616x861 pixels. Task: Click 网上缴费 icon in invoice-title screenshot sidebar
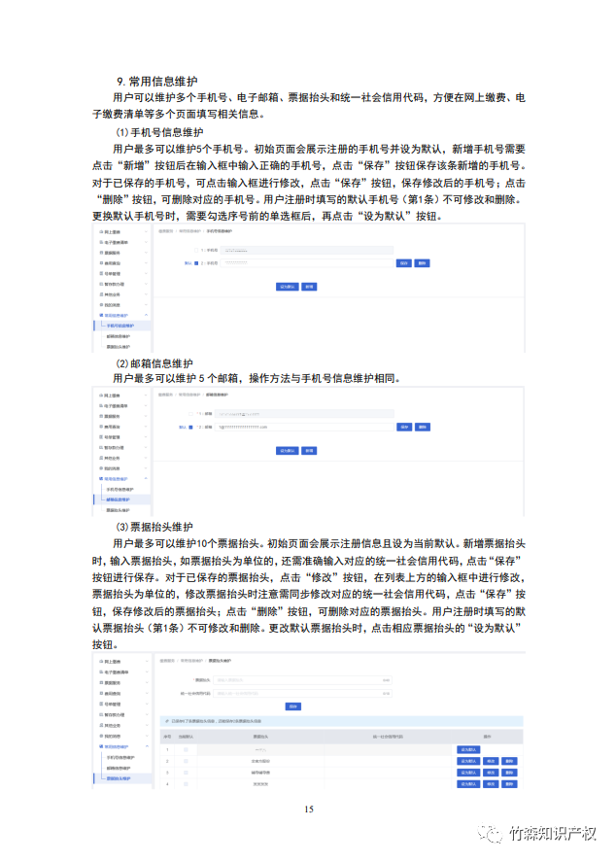101,662
